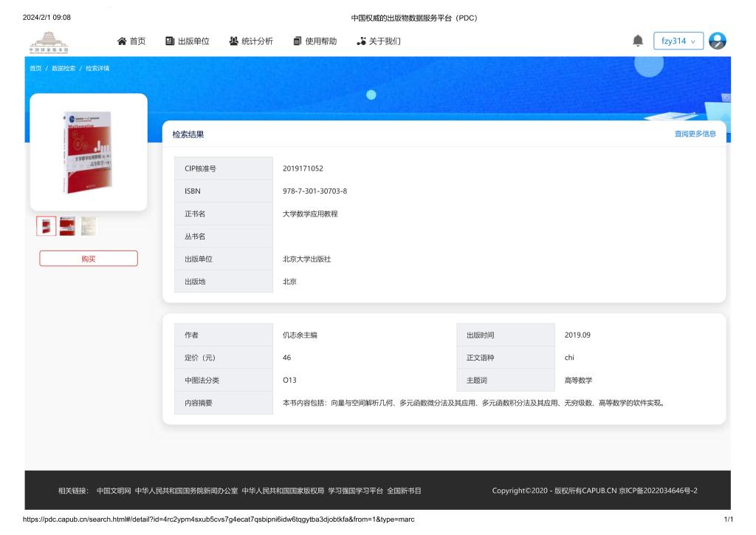Open the 关于我们 menu item

[385, 41]
